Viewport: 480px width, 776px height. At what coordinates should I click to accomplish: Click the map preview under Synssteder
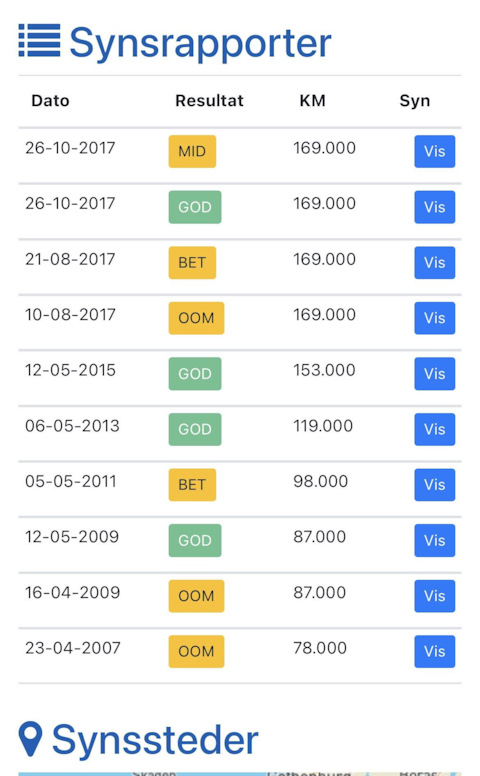[240, 773]
